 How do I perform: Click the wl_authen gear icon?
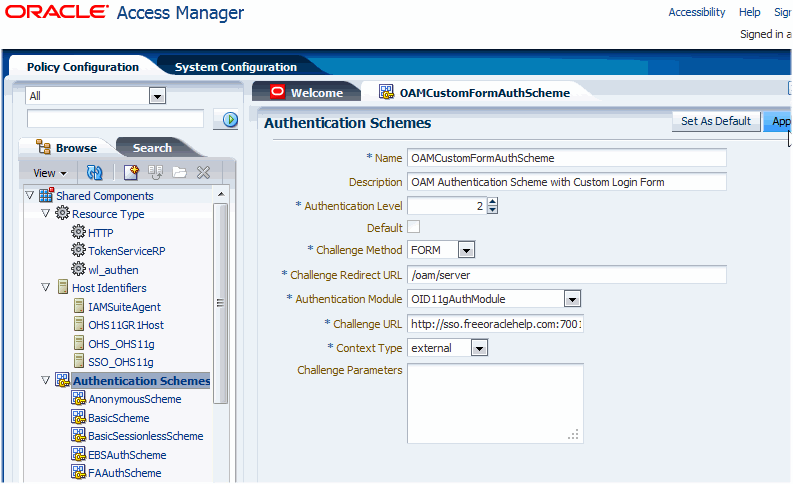point(78,269)
